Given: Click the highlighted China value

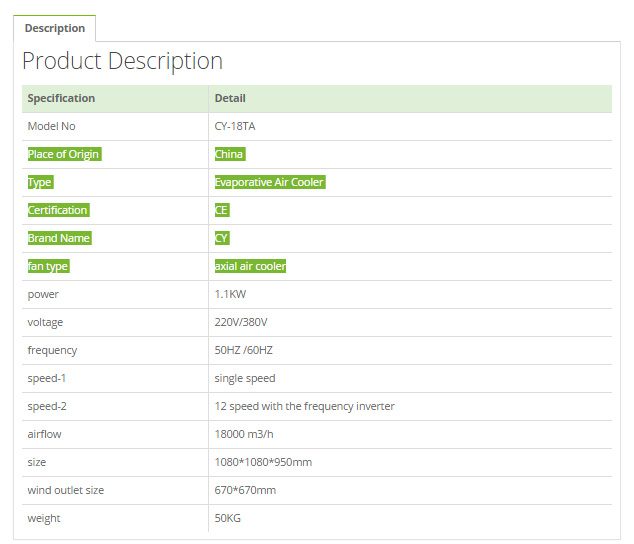Looking at the screenshot, I should 230,154.
